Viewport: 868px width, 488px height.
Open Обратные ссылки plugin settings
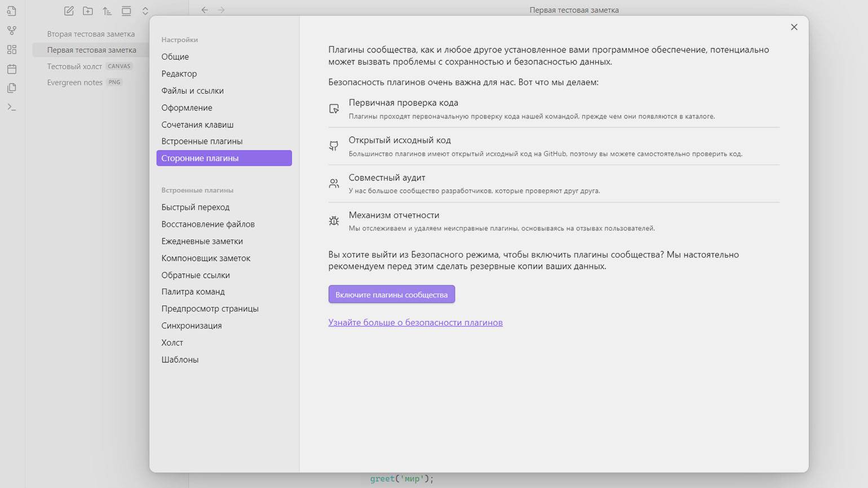tap(224, 275)
